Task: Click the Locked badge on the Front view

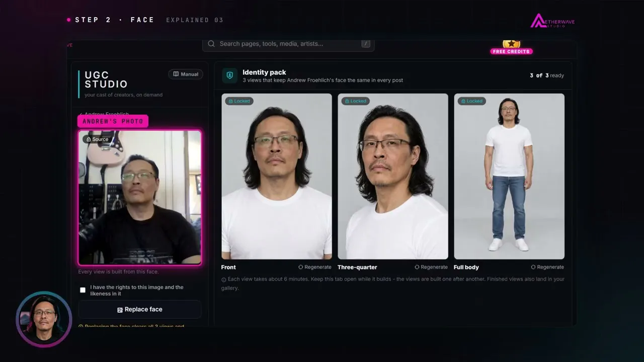Action: 238,101
